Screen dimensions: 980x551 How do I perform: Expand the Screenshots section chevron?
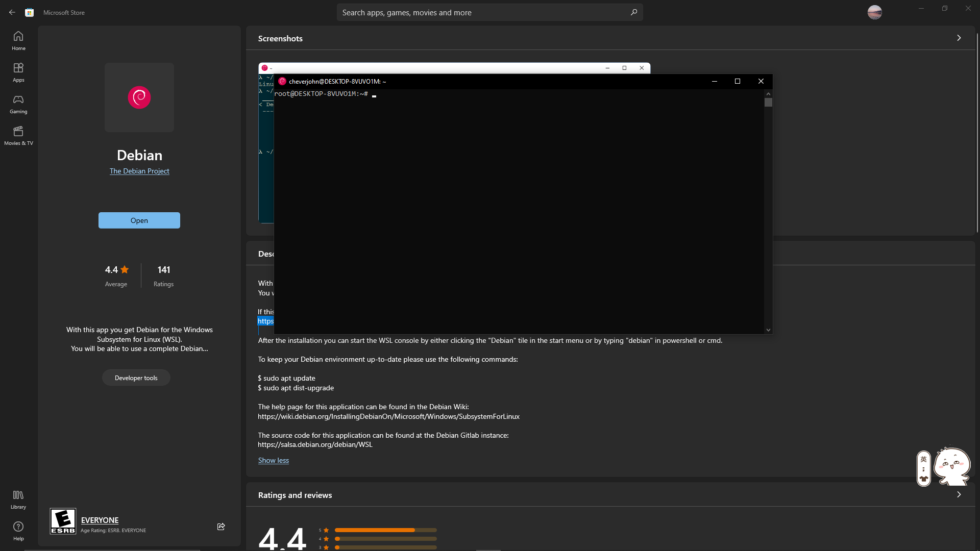click(959, 38)
